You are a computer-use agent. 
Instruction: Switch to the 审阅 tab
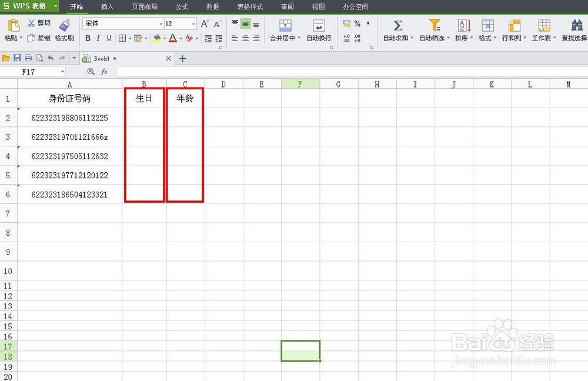288,6
